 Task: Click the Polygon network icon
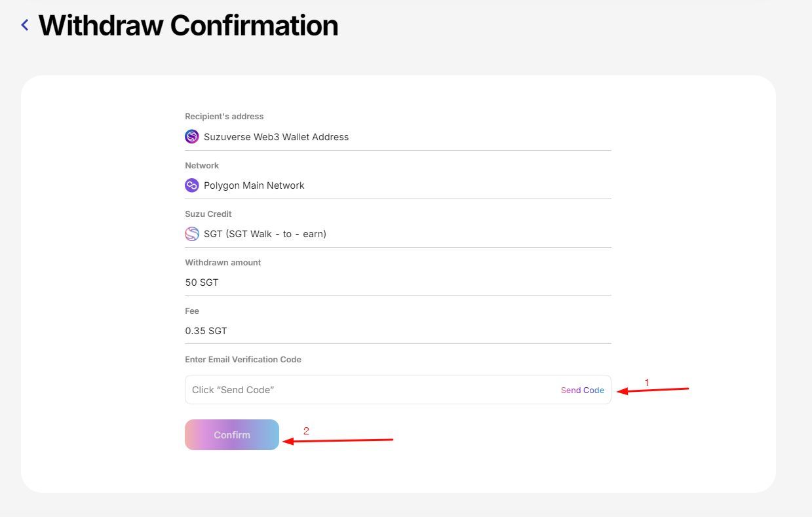(x=191, y=185)
